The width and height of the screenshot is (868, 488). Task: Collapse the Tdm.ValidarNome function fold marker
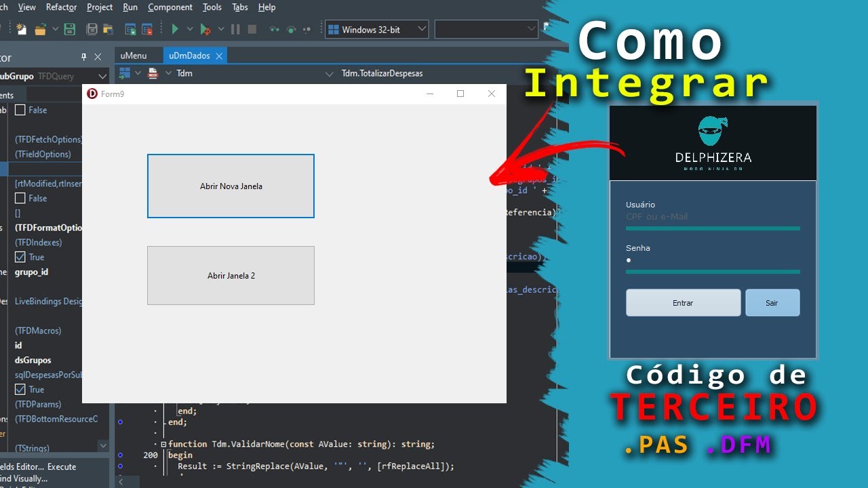point(163,445)
